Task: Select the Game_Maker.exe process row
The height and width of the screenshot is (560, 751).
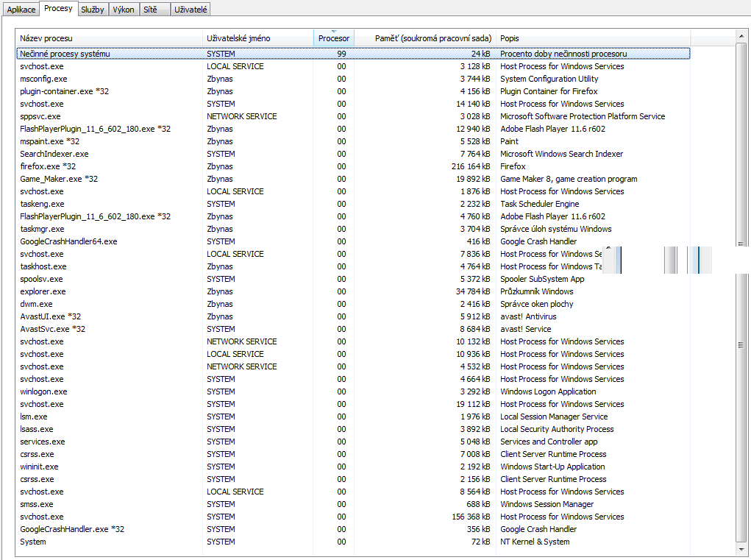Action: pyautogui.click(x=59, y=179)
